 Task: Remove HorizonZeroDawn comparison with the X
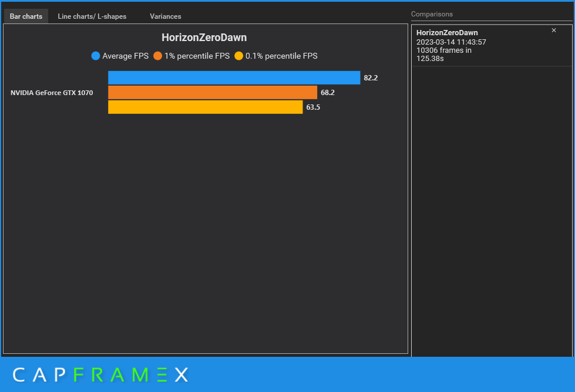(554, 31)
